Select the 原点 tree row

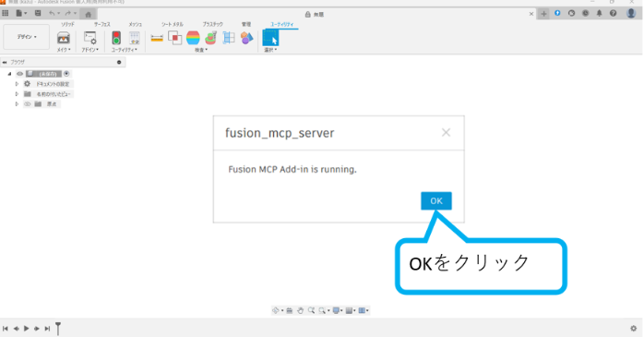(x=42, y=104)
